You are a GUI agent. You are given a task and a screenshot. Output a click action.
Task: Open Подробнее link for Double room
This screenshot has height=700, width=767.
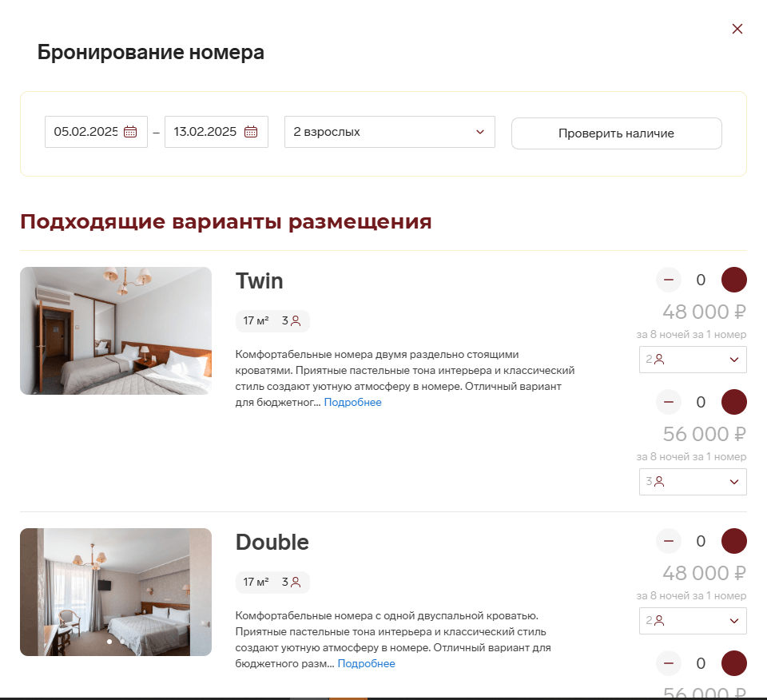click(x=367, y=663)
